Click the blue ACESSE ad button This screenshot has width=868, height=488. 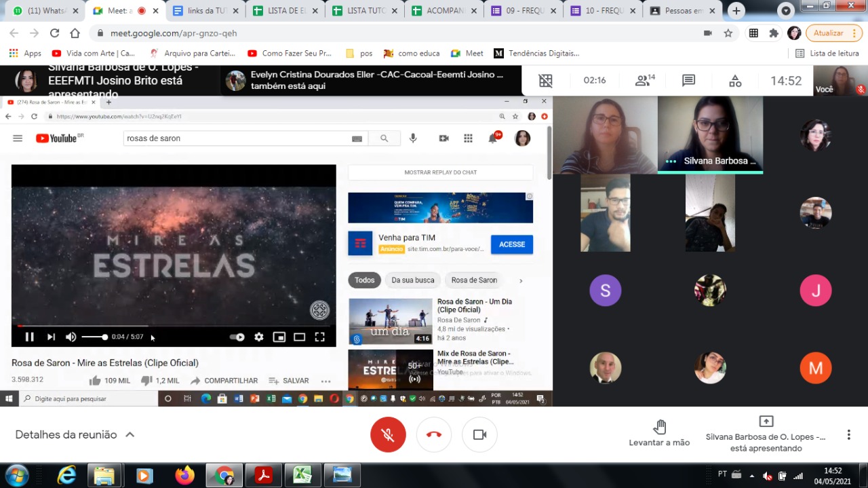(x=512, y=244)
